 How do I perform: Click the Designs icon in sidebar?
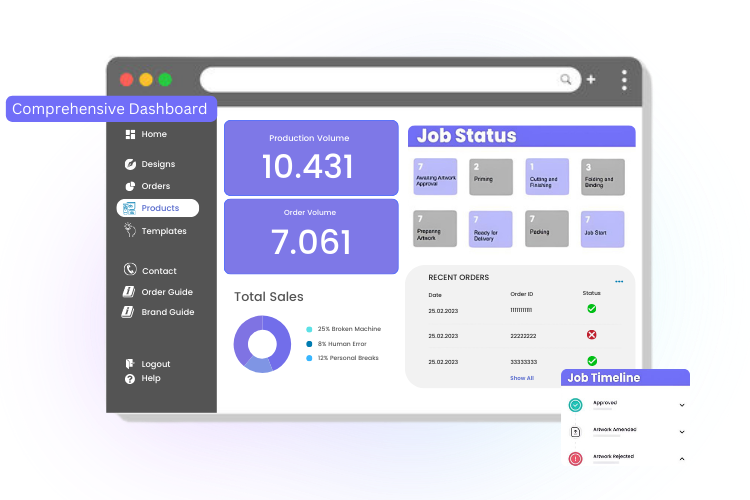click(130, 164)
